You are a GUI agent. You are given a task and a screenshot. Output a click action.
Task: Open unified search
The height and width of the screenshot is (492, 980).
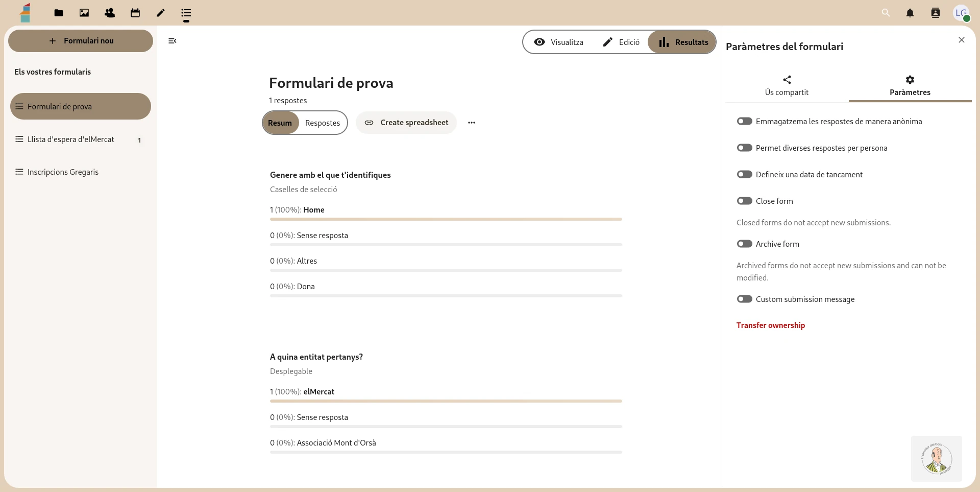[886, 13]
